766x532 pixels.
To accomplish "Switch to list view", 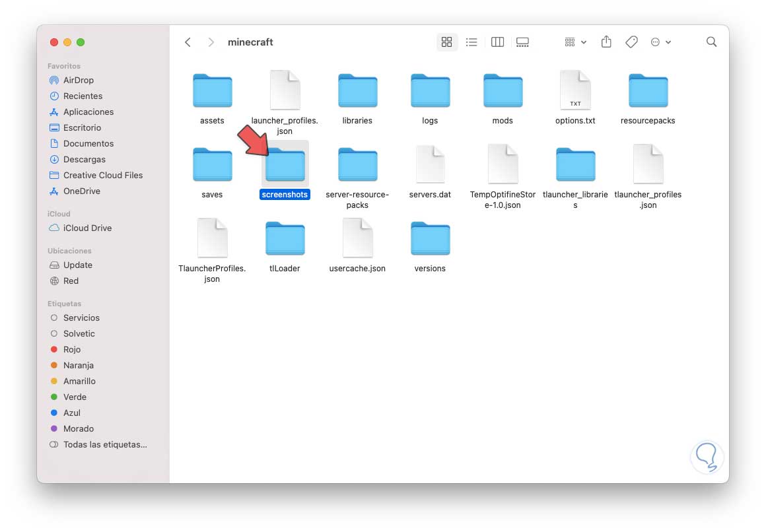I will (x=471, y=42).
